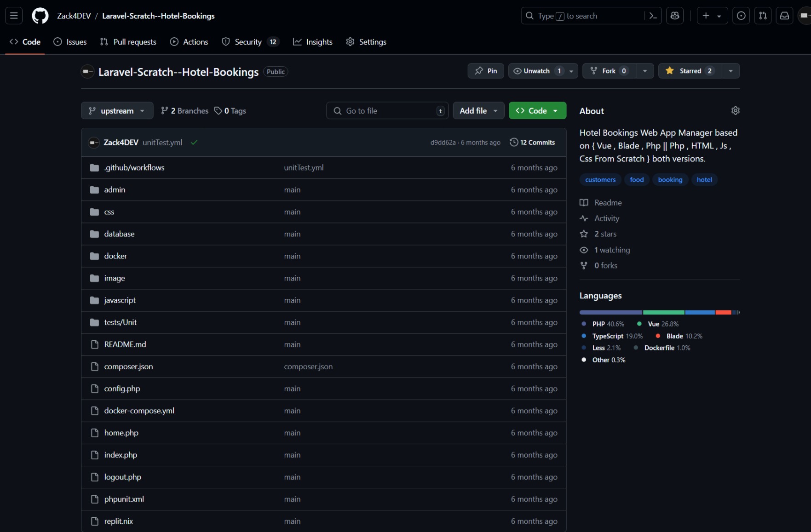Open the About settings gear icon
811x532 pixels.
point(735,111)
